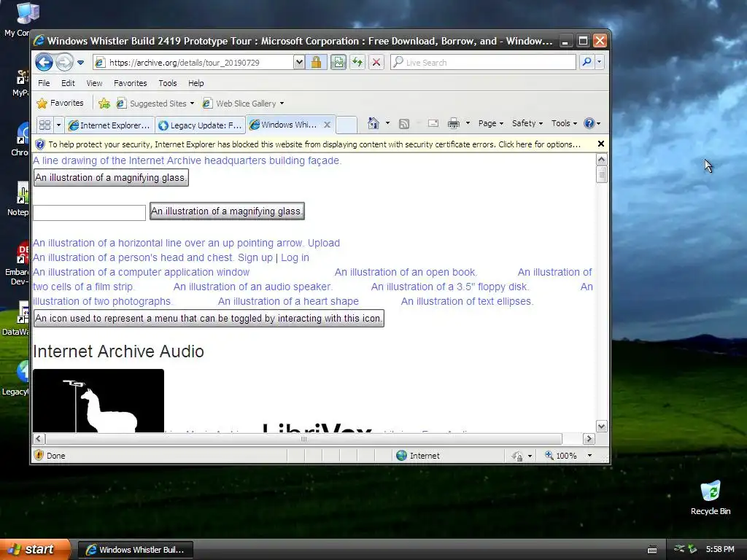Open the Recycle Bin desktop icon
Screen dimensions: 747x560
point(711,498)
